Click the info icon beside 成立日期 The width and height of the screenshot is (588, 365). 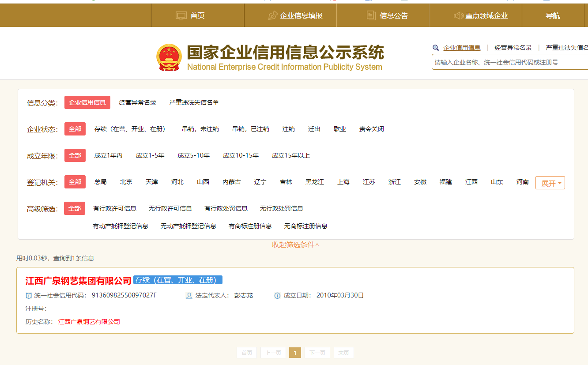pyautogui.click(x=277, y=295)
